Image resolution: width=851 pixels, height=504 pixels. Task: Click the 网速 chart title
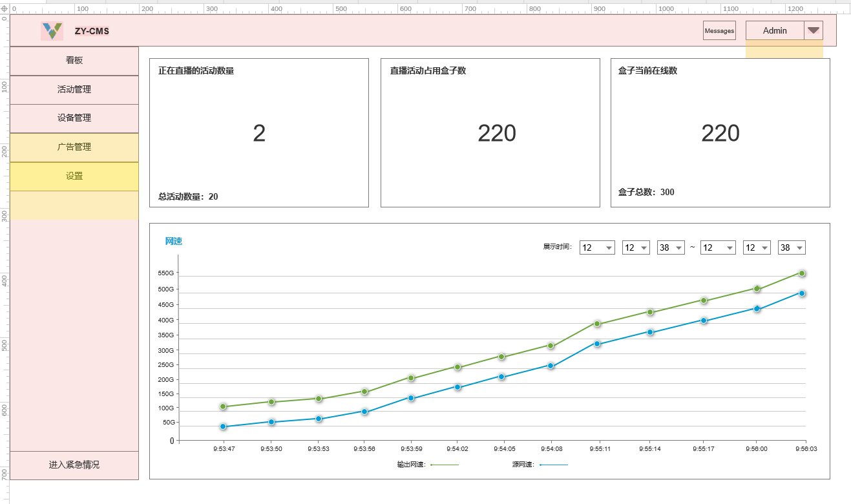pyautogui.click(x=174, y=242)
